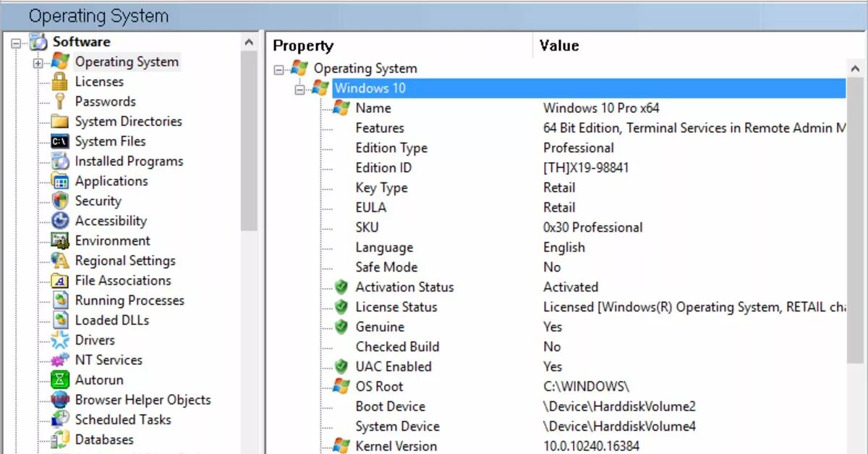Select the Licenses tree item

tap(99, 82)
